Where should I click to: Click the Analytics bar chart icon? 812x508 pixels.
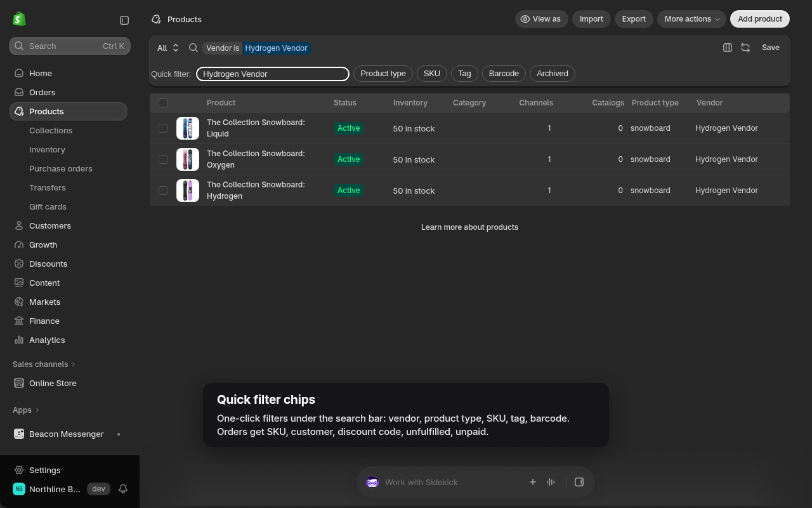pos(19,340)
